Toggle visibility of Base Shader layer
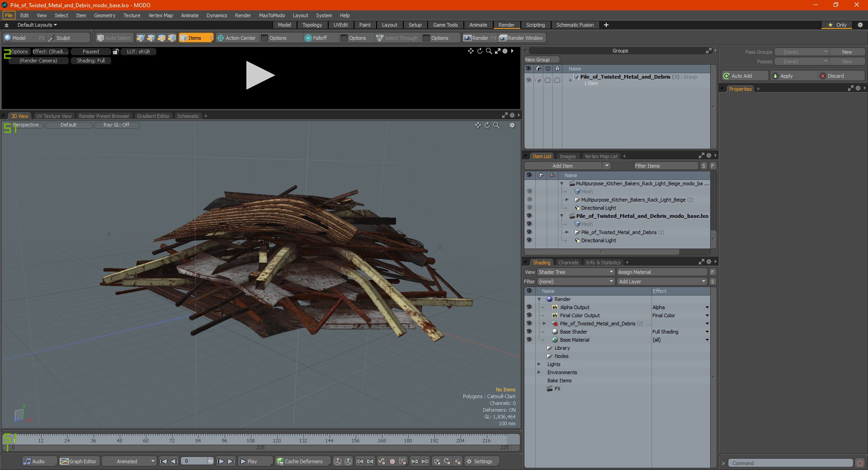The image size is (868, 470). (529, 332)
